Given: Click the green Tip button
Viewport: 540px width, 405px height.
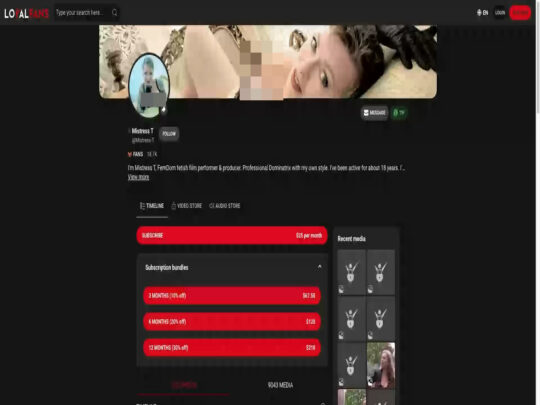Looking at the screenshot, I should click(x=399, y=113).
